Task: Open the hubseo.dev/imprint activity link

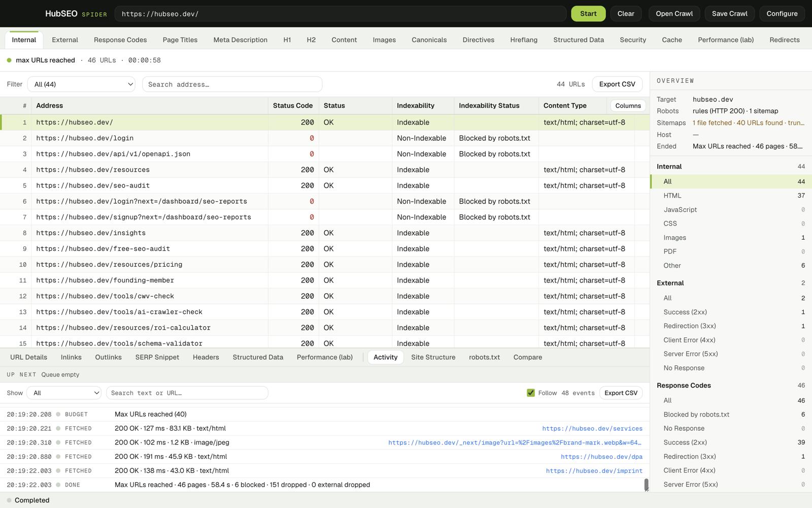Action: click(x=594, y=471)
